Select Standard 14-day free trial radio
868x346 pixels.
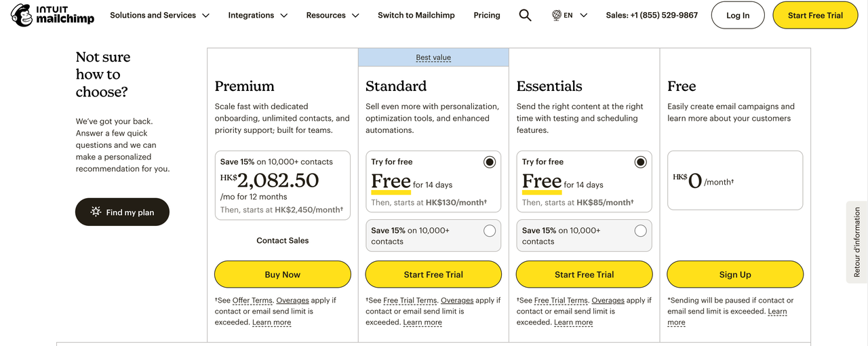490,162
